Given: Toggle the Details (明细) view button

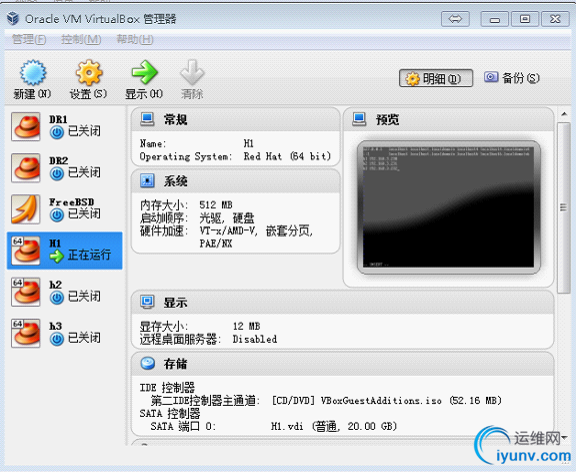Looking at the screenshot, I should pos(436,78).
